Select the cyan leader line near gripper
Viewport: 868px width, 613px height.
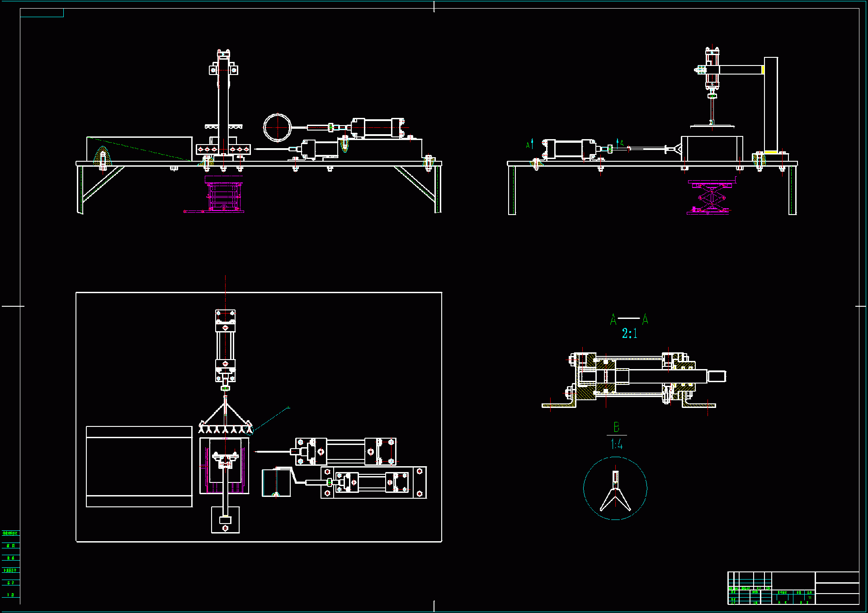(271, 419)
